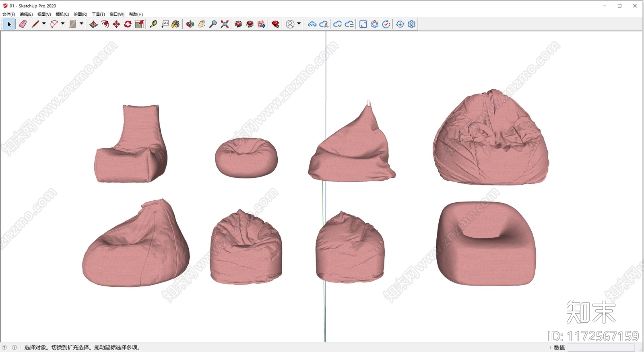Select the Rectangle shape tool
Viewport: 644px width, 352px height.
pyautogui.click(x=72, y=24)
